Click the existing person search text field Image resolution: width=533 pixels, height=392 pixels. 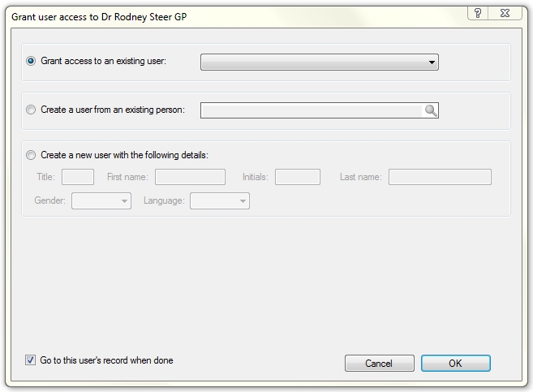[311, 110]
